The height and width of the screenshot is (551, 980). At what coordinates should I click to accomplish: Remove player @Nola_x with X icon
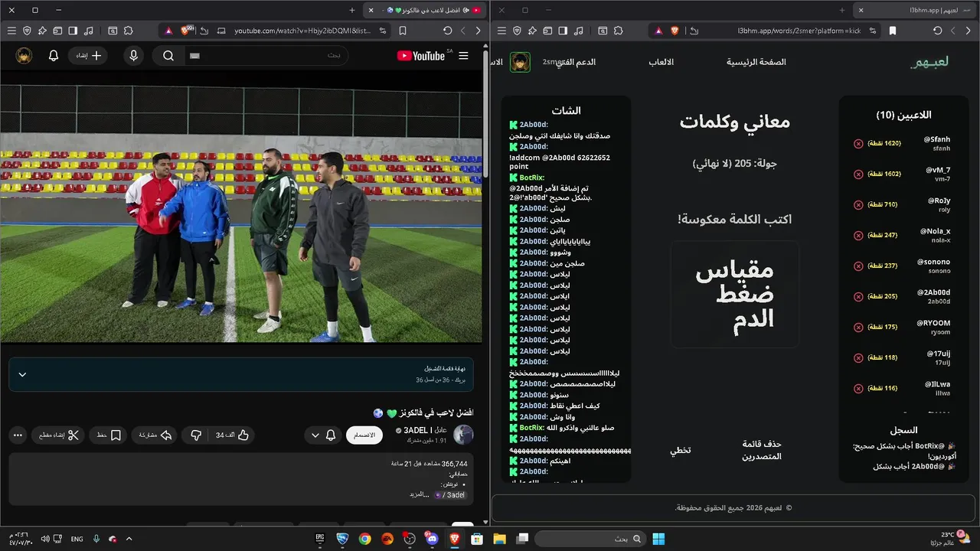[858, 236]
